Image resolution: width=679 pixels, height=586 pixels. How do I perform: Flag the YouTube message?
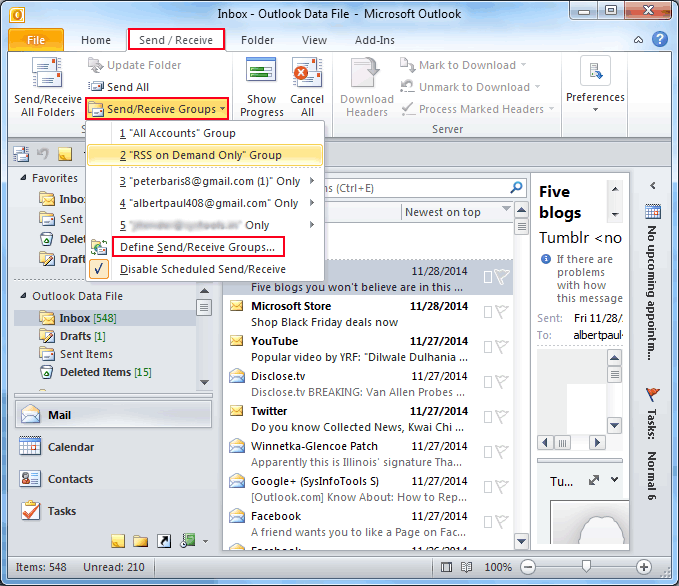click(x=501, y=346)
